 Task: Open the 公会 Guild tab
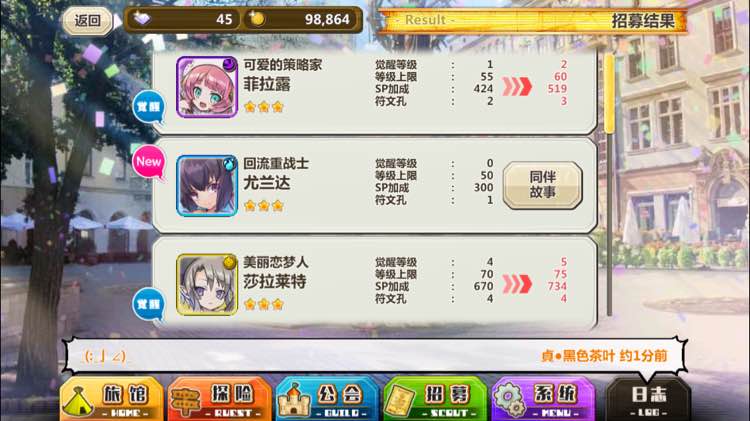327,400
